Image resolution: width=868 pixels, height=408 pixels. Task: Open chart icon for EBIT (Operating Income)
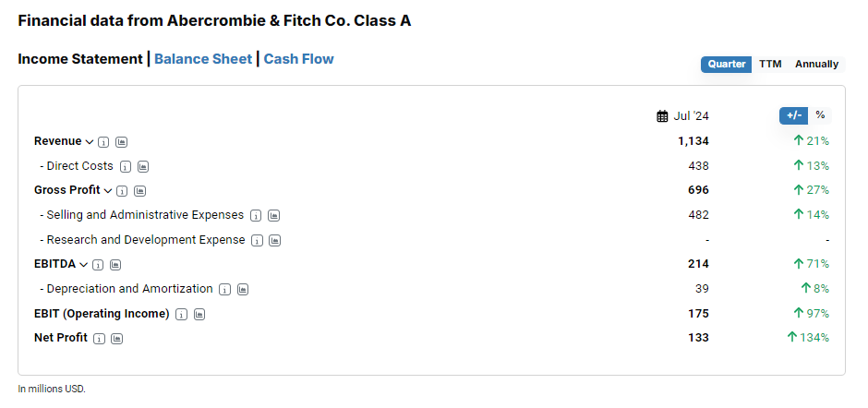pyautogui.click(x=199, y=315)
